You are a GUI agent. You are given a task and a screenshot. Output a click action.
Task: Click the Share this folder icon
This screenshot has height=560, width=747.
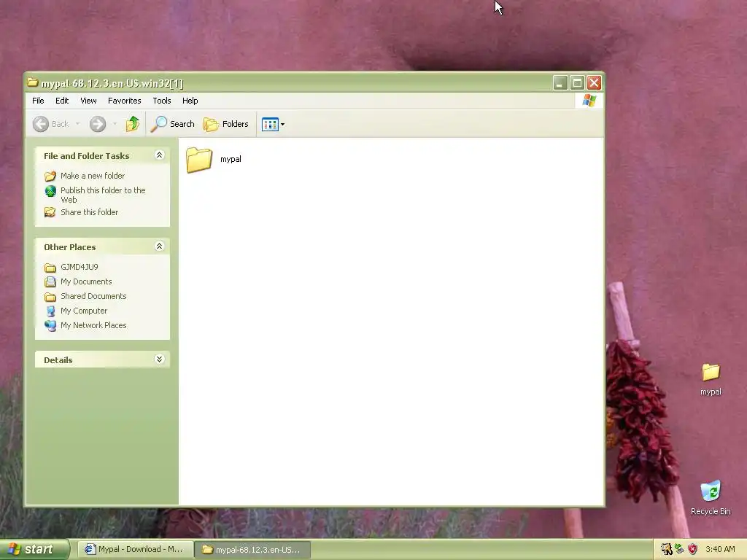(x=50, y=212)
